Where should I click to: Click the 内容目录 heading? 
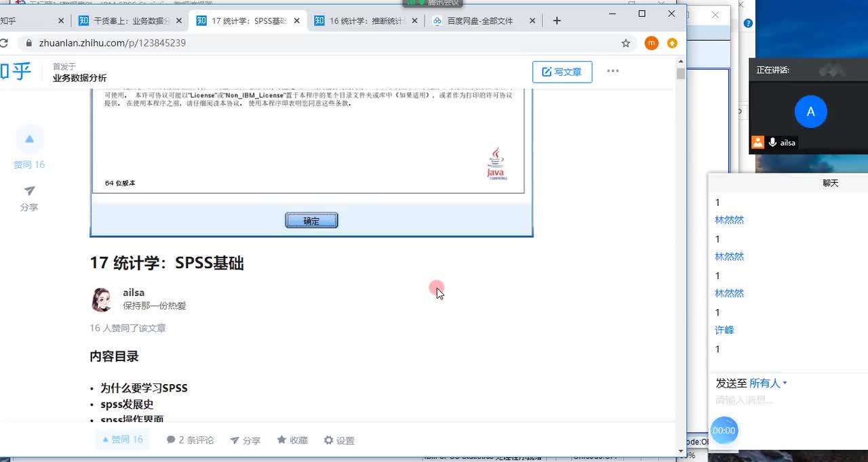[114, 356]
